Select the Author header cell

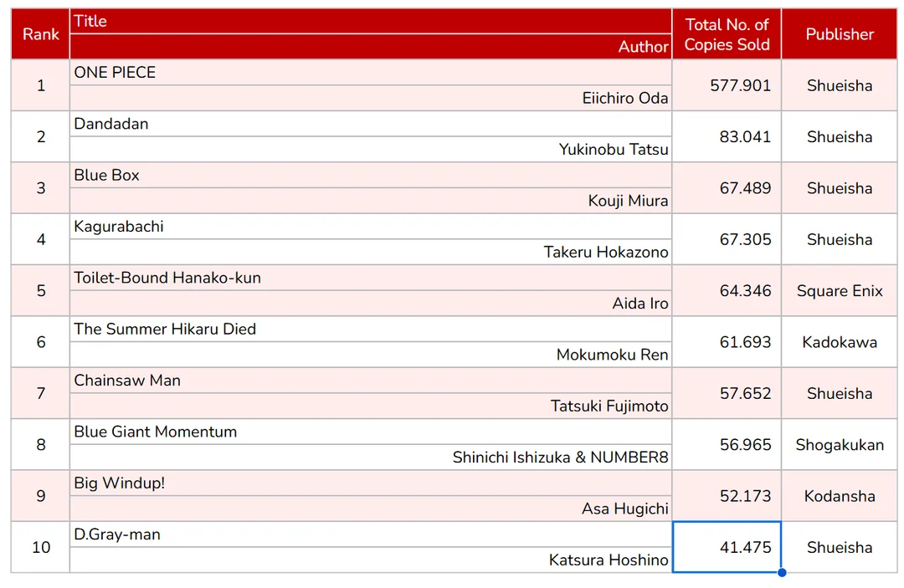pyautogui.click(x=371, y=47)
